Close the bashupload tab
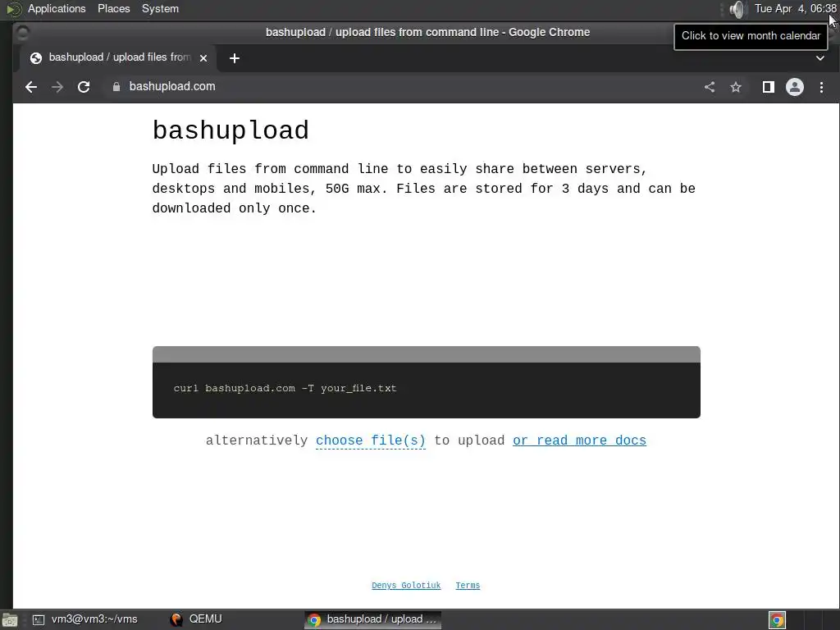The height and width of the screenshot is (630, 840). (203, 58)
